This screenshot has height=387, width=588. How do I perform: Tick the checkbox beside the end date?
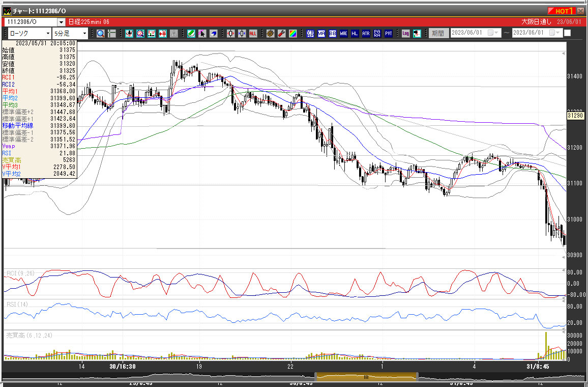click(x=568, y=33)
